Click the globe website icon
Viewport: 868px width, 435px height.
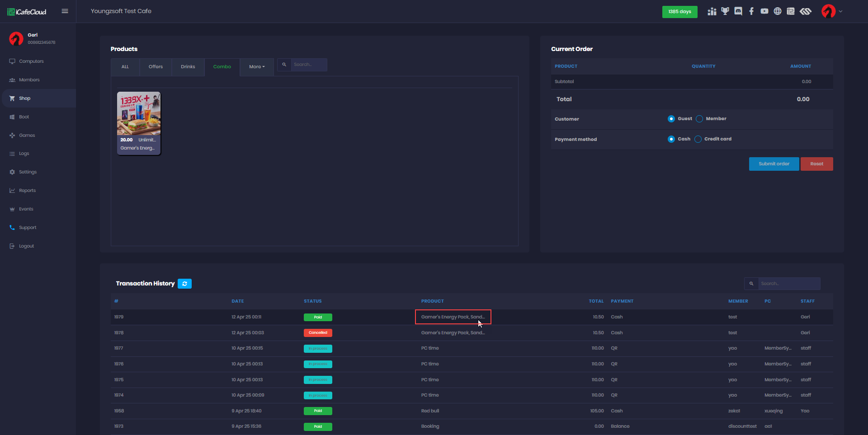[778, 11]
